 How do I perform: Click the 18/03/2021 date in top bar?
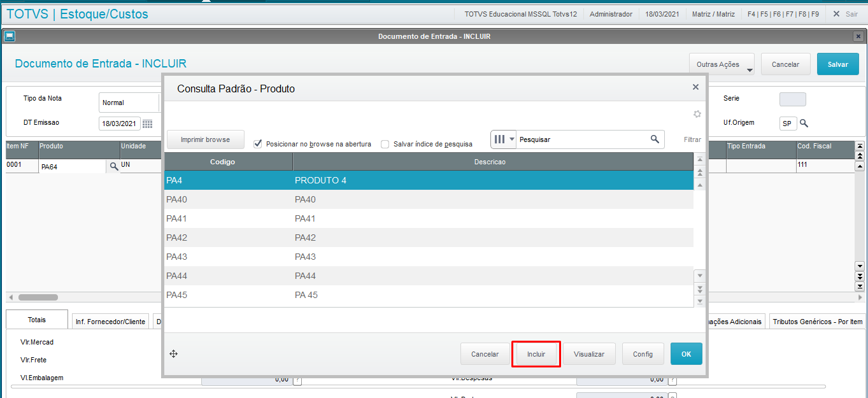click(662, 14)
